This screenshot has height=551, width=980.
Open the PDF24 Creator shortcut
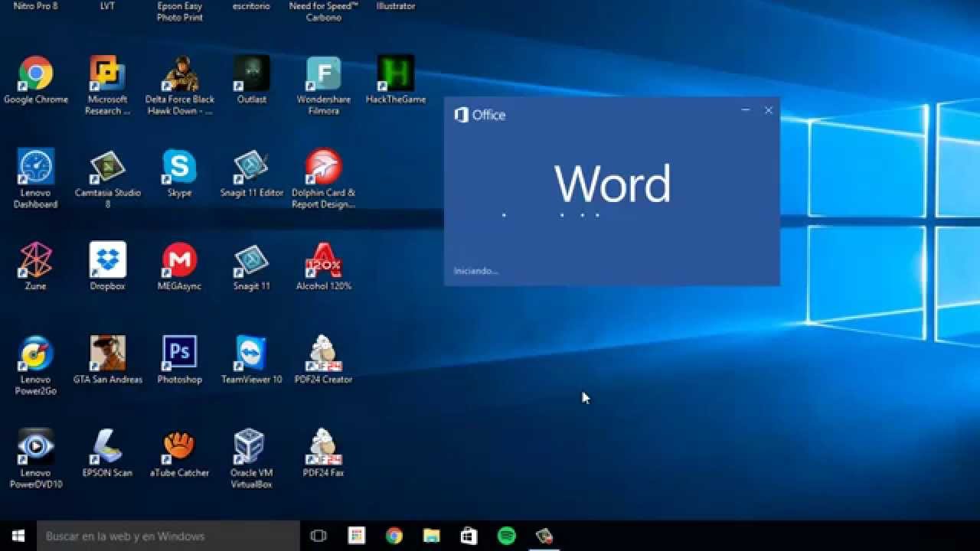tap(324, 360)
